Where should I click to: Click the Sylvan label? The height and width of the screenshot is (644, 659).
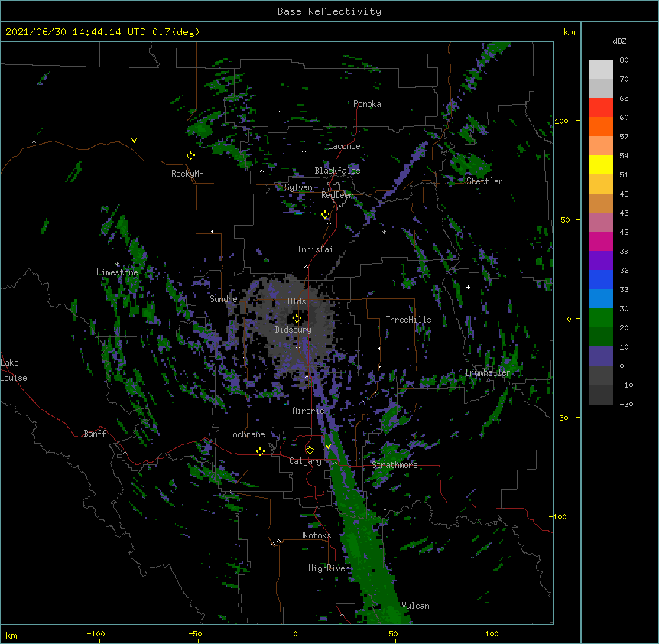coord(298,187)
